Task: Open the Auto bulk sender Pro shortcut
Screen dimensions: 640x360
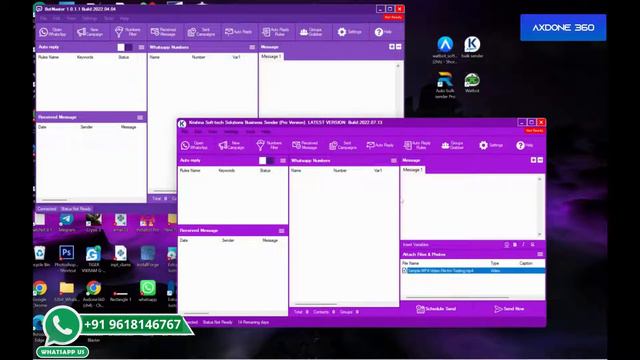Action: (x=445, y=85)
